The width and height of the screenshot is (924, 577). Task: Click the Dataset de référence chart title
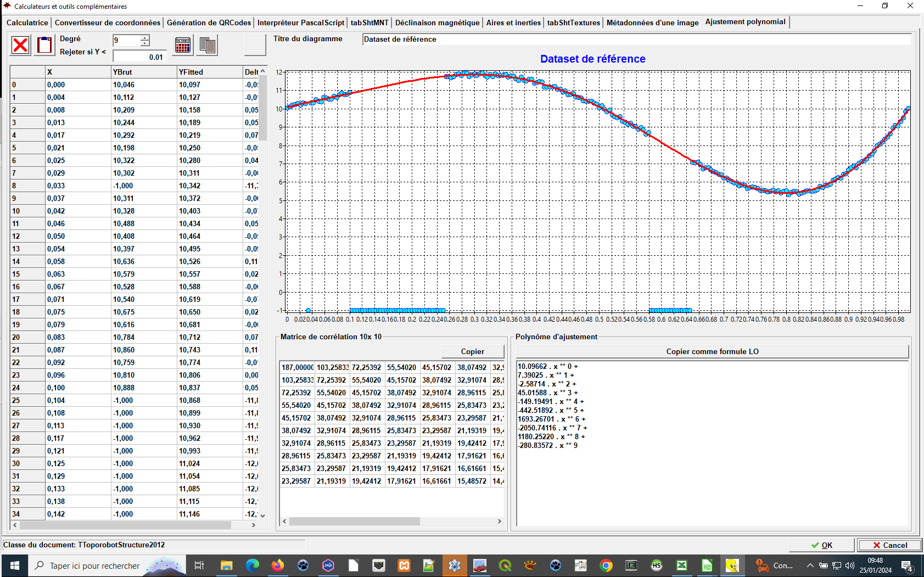tap(593, 59)
